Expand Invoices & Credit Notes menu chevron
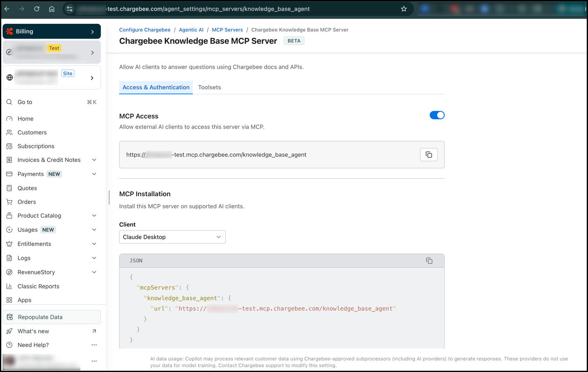Viewport: 588px width, 372px height. point(94,160)
